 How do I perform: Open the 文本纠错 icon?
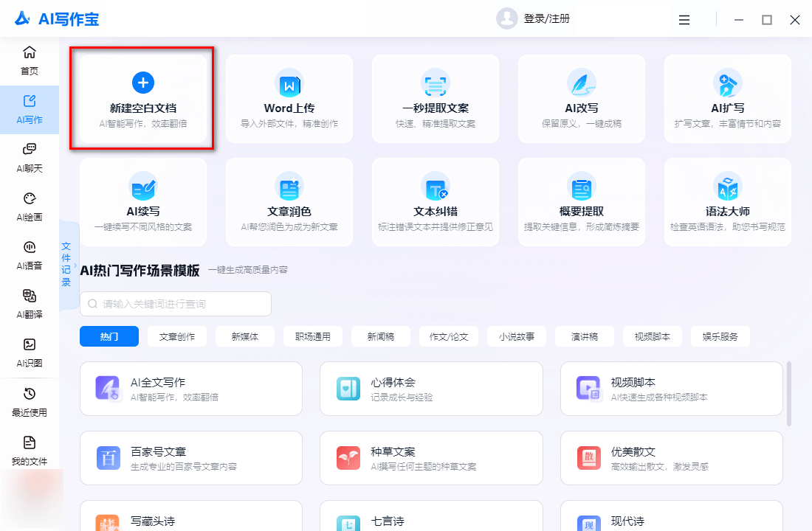click(x=435, y=187)
